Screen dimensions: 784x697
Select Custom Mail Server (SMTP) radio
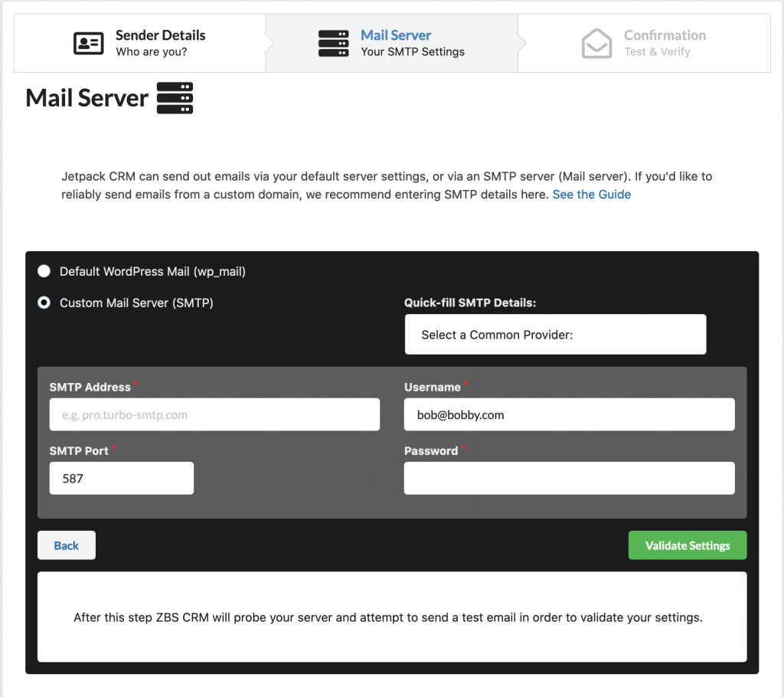pyautogui.click(x=44, y=303)
